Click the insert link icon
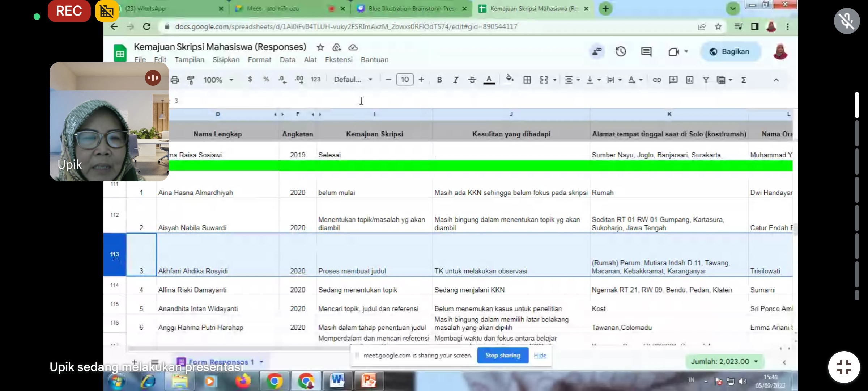Screen dimensions: 868x391 [656, 80]
